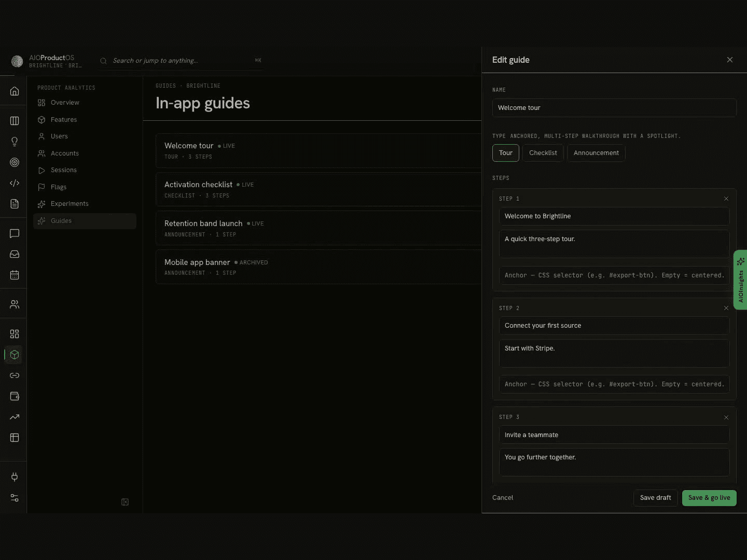Open the chat message icon in rail

(15, 233)
